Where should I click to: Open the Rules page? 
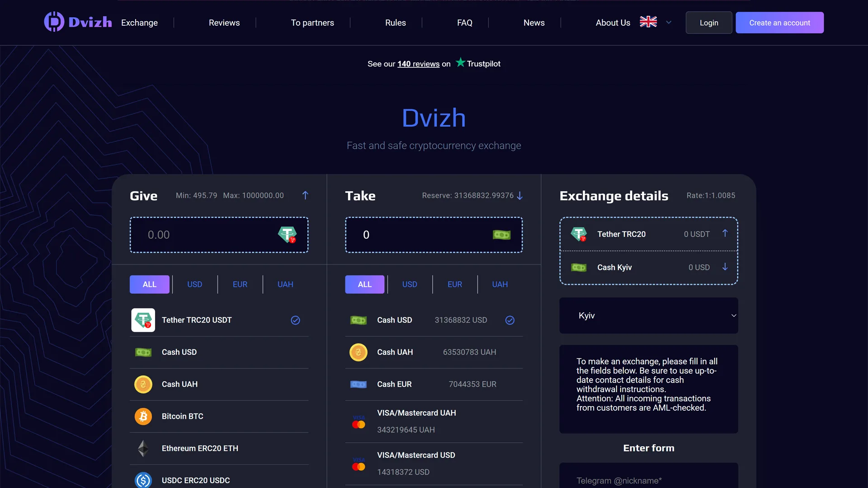[x=396, y=23]
